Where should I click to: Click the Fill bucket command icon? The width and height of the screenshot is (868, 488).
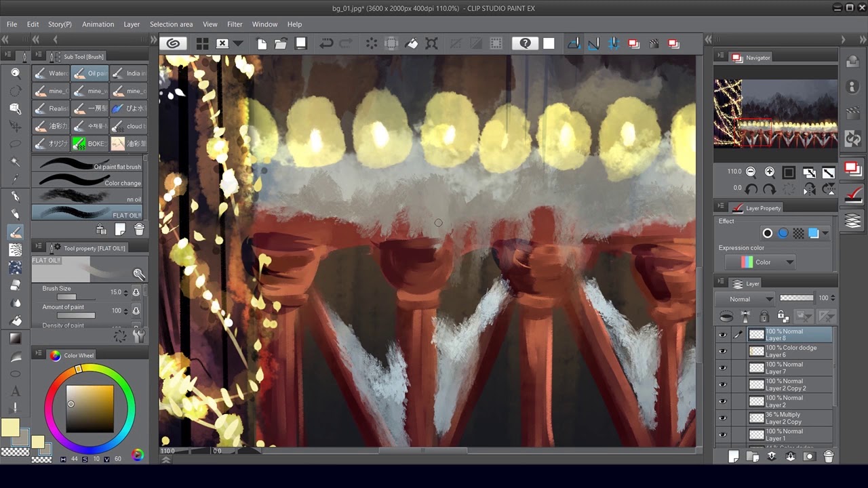412,43
